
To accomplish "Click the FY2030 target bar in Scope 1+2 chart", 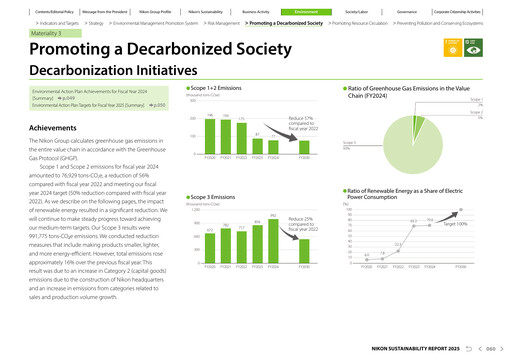I will [x=304, y=147].
